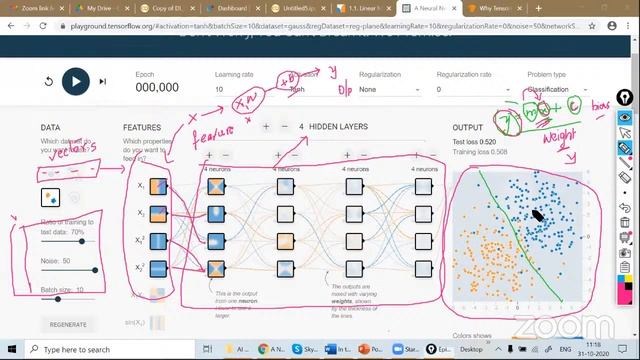The height and width of the screenshot is (360, 640).
Task: Remove a neuron from the second hidden layer
Action: click(295, 155)
